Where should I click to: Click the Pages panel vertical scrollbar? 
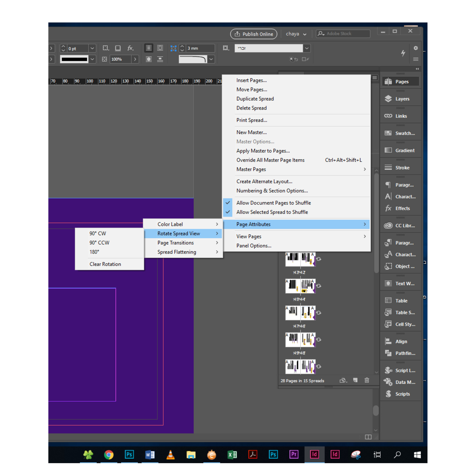[x=376, y=223]
